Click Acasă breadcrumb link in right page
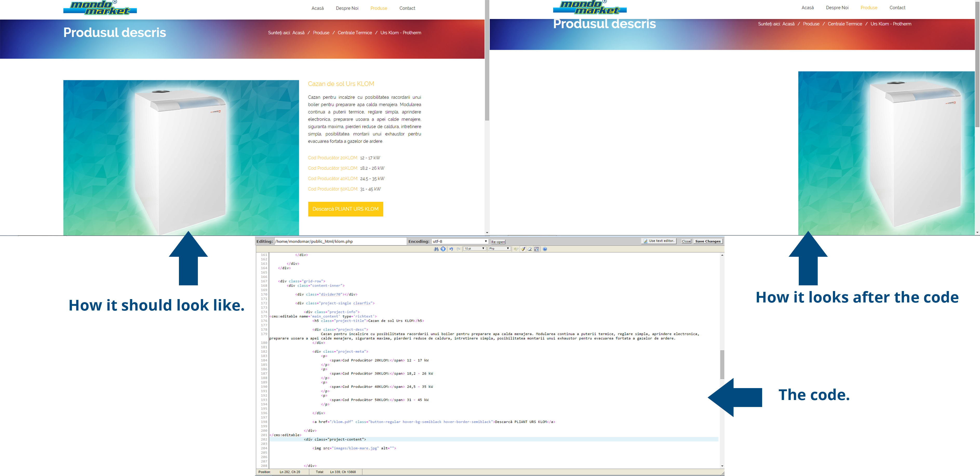Image resolution: width=980 pixels, height=476 pixels. [788, 24]
